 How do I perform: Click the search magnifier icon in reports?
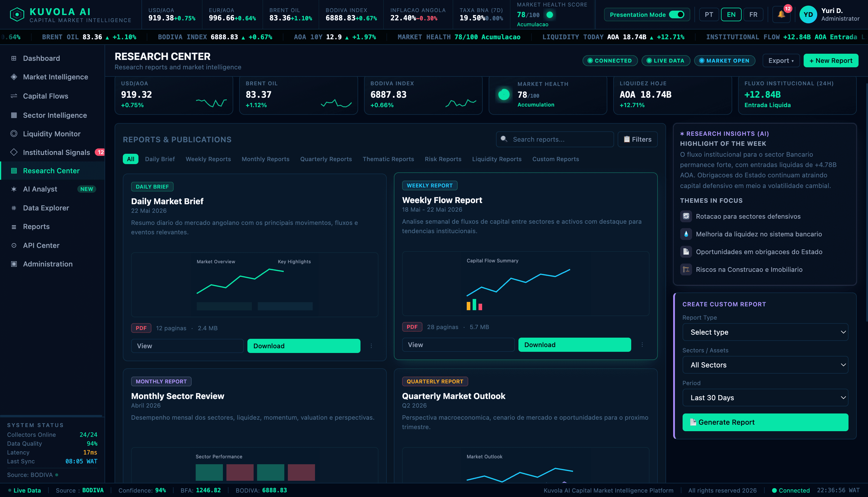(x=504, y=139)
